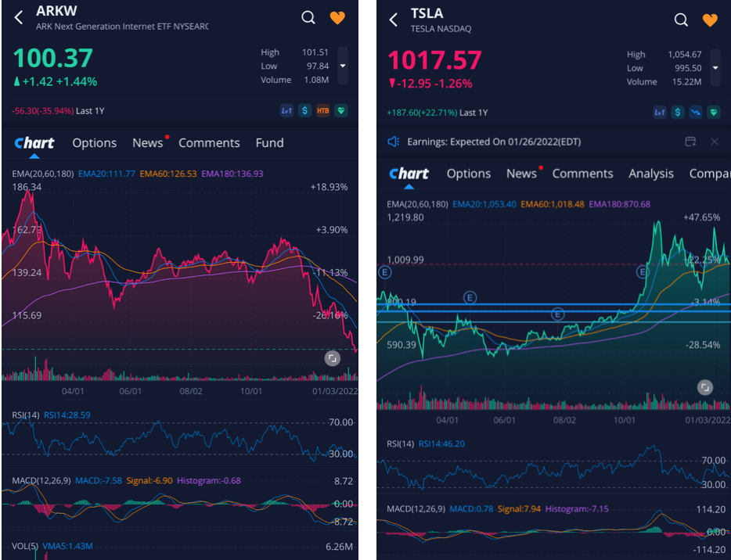Image resolution: width=731 pixels, height=560 pixels.
Task: Tap ARKW Histogram:-0.68 value
Action: (x=209, y=480)
